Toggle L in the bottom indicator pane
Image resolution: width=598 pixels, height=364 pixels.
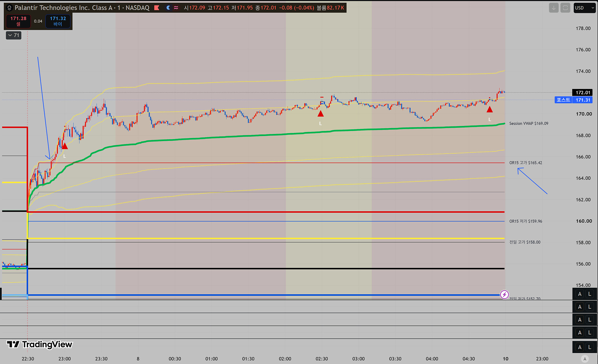(x=590, y=347)
